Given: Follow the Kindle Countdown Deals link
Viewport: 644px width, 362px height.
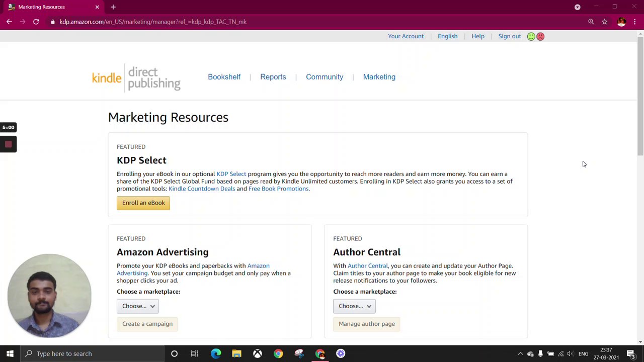Looking at the screenshot, I should 202,189.
